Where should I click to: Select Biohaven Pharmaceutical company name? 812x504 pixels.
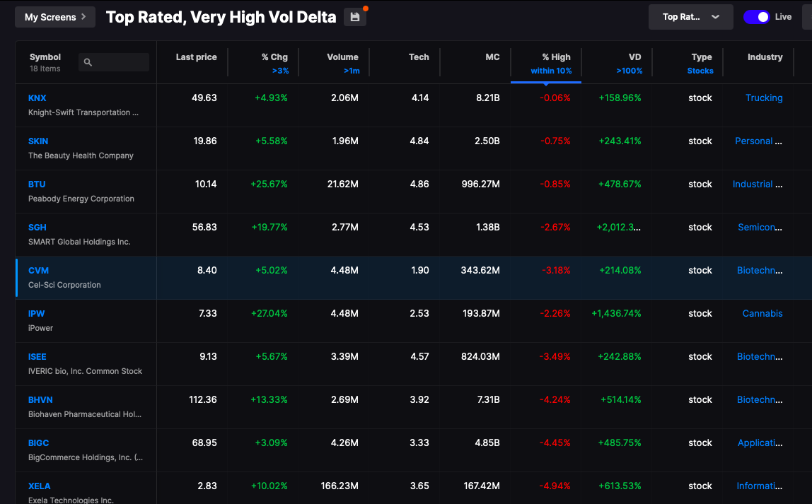[85, 414]
